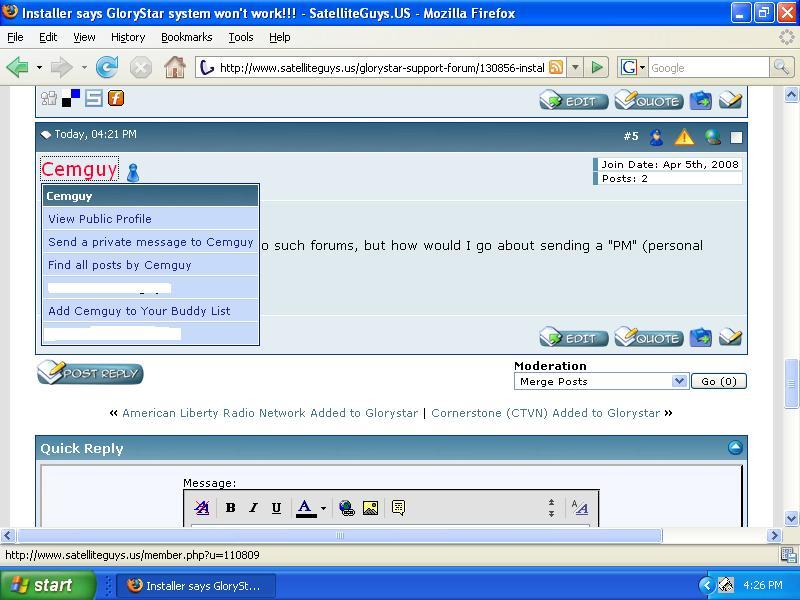Choose 'Send a private message to Cemguy'
Screen dimensions: 800x600
point(151,242)
